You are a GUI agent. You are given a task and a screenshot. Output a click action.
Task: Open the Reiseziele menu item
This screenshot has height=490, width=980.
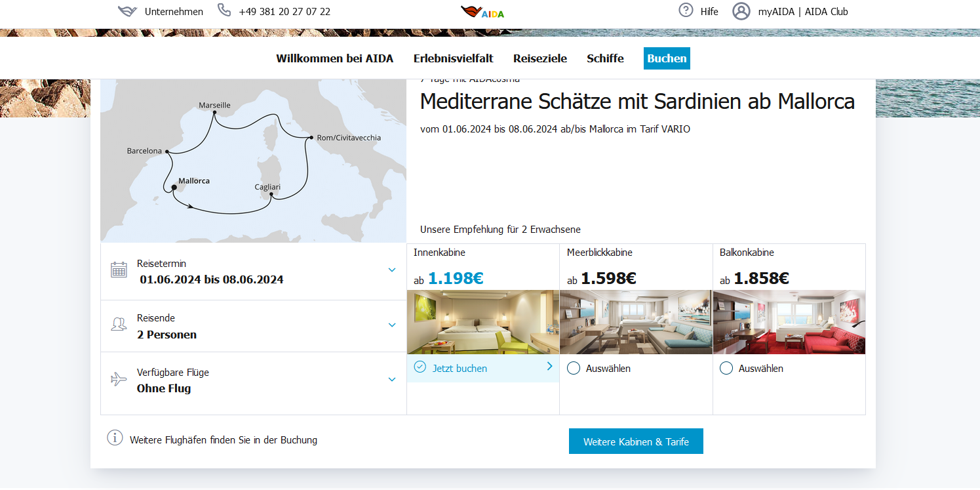(540, 58)
